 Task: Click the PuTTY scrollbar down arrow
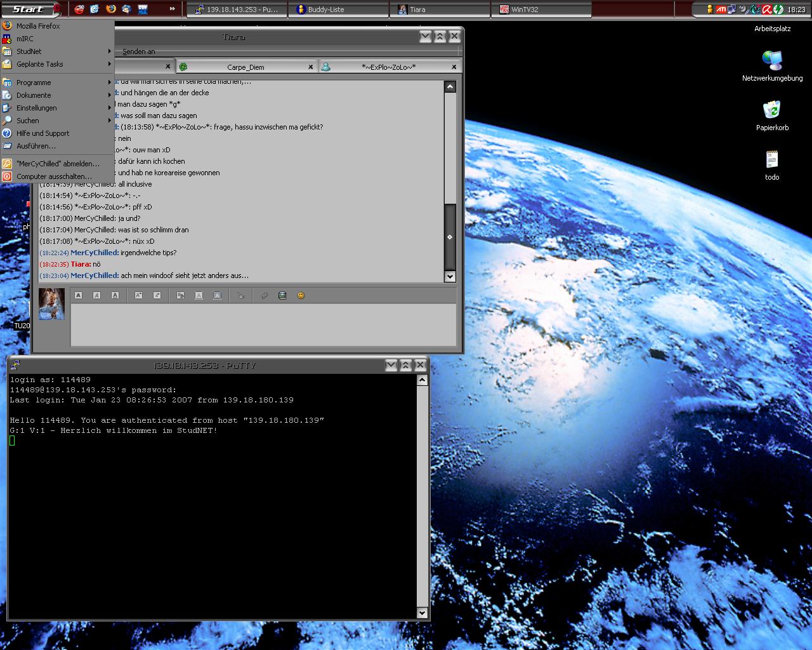pos(422,613)
